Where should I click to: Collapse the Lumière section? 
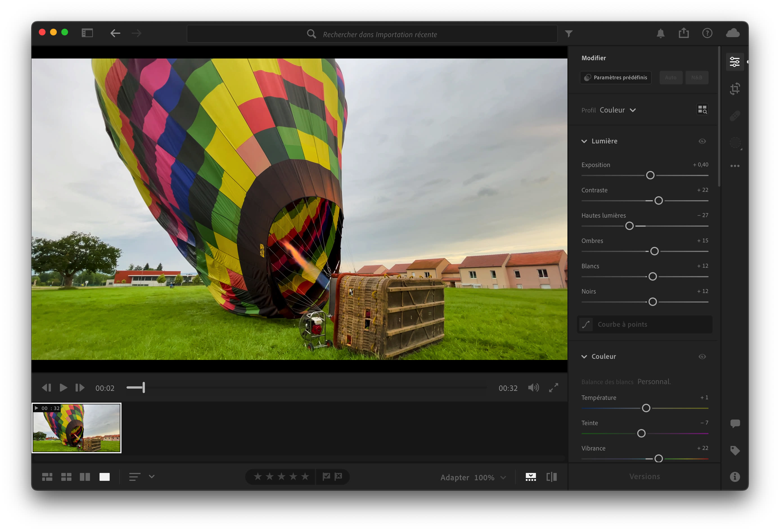pos(584,141)
